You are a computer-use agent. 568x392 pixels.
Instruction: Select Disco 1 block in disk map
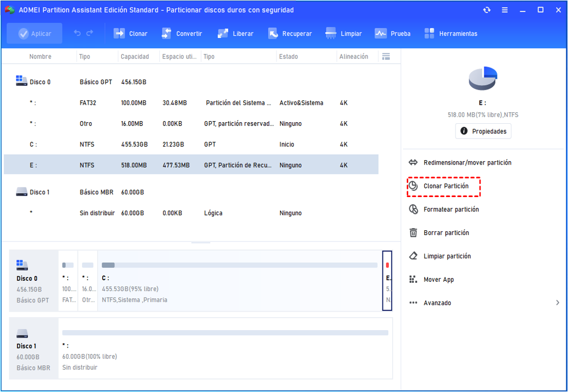[34, 349]
